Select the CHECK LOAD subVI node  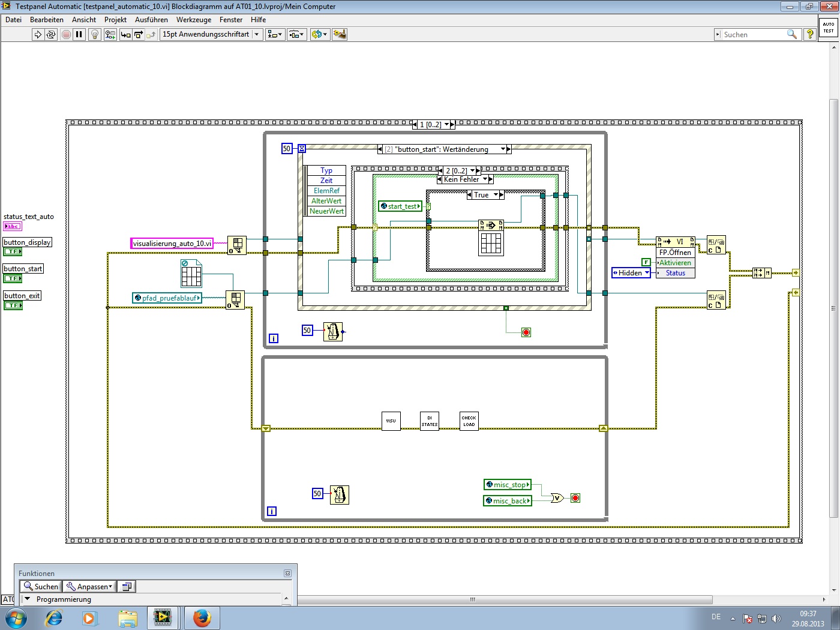coord(469,421)
